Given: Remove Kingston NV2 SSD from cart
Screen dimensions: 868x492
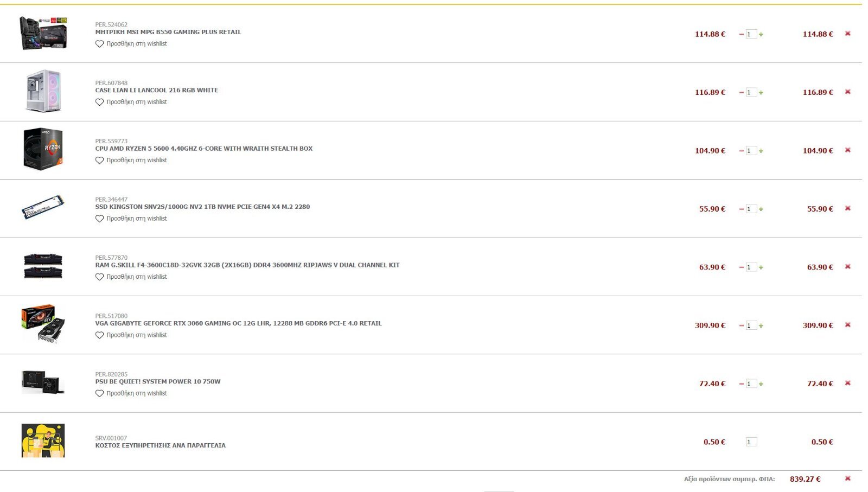Looking at the screenshot, I should point(847,208).
